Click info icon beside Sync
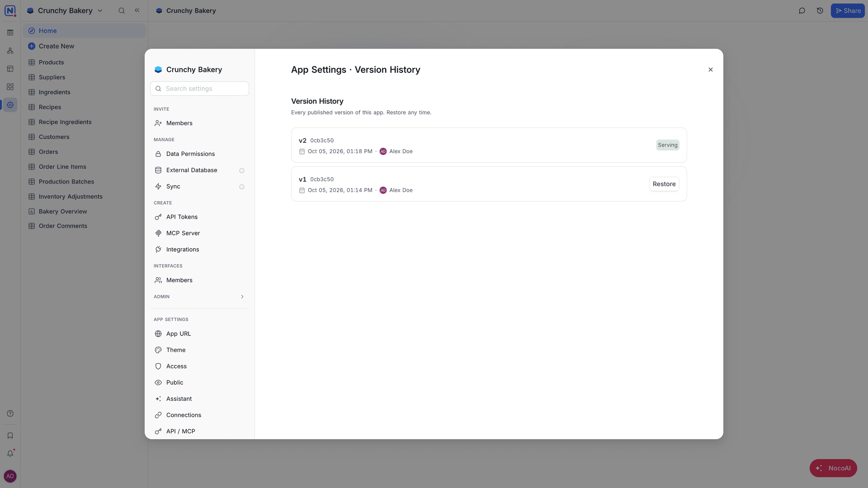Image resolution: width=868 pixels, height=488 pixels. click(242, 187)
